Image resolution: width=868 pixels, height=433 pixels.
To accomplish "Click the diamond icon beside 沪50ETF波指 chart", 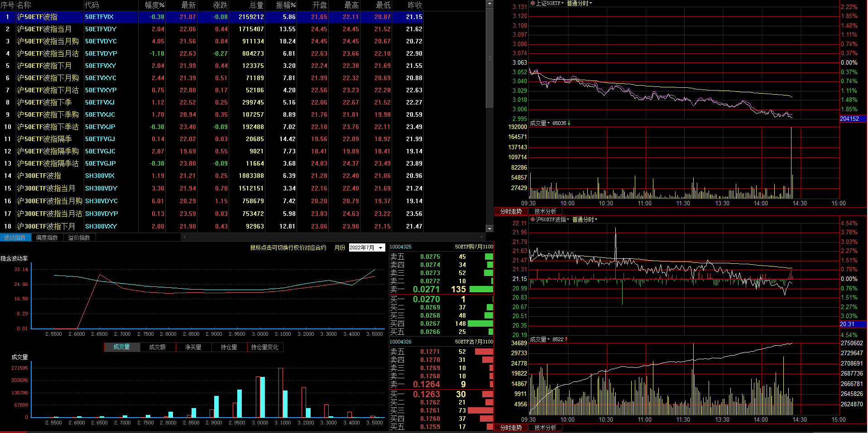I will (533, 219).
